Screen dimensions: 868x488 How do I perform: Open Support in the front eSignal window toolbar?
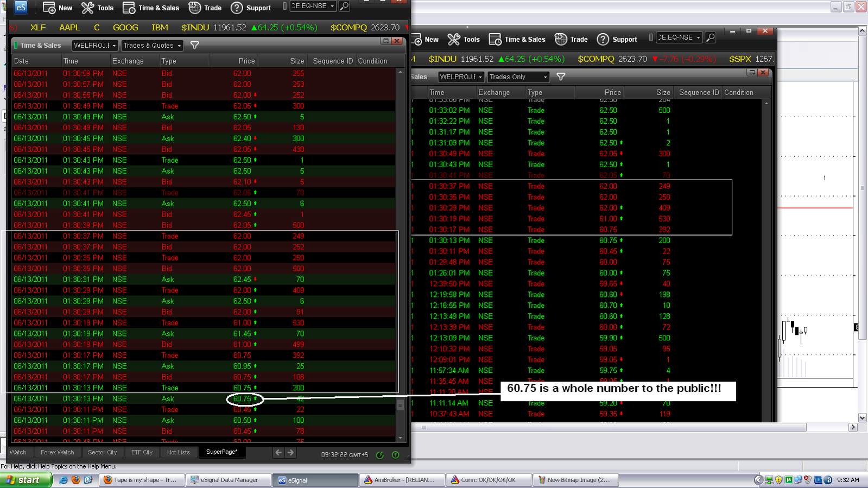click(250, 8)
